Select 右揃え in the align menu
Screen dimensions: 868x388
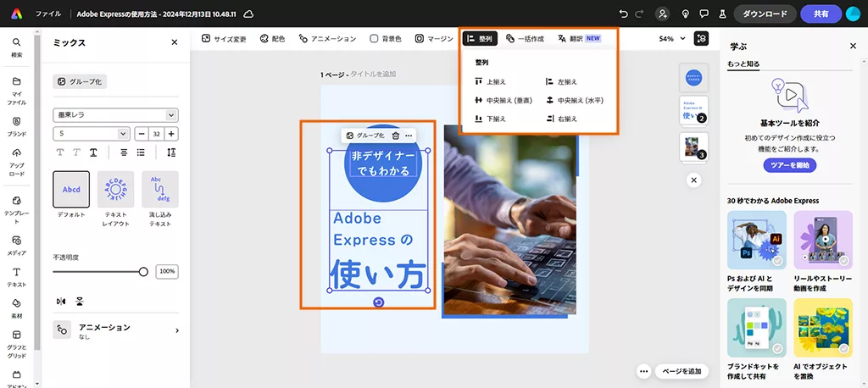coord(561,119)
